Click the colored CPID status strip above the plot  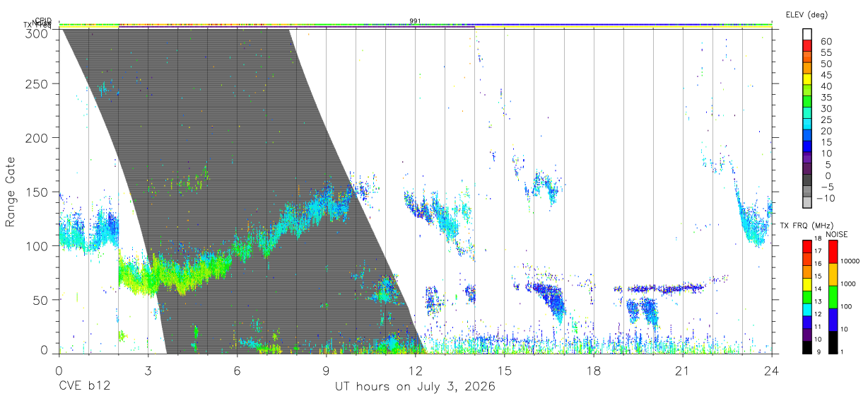(416, 25)
